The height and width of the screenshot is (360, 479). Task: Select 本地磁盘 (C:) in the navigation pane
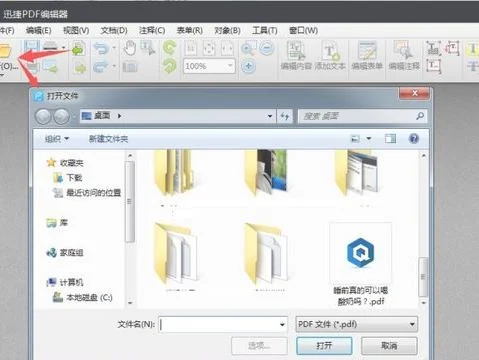click(x=83, y=297)
